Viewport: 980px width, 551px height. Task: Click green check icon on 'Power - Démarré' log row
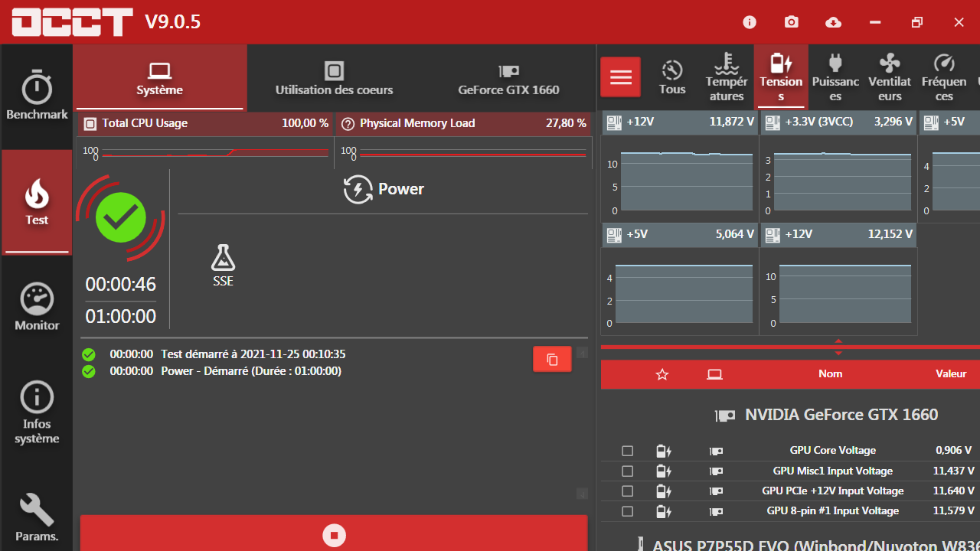tap(89, 371)
